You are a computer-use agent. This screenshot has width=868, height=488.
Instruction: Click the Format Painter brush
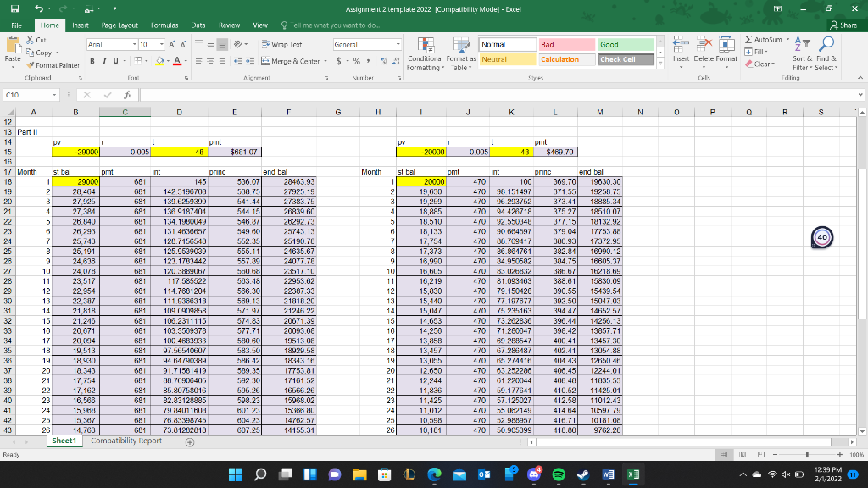31,64
